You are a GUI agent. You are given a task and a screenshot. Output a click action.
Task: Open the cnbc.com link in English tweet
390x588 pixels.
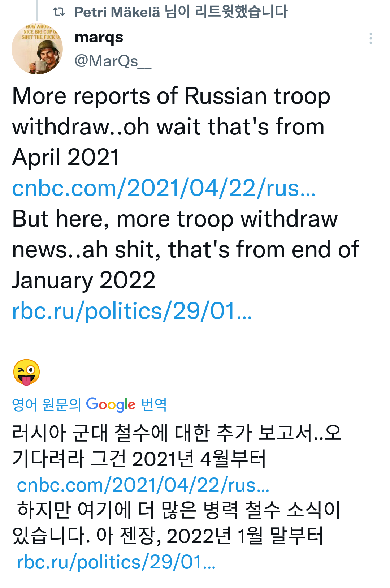pos(164,188)
